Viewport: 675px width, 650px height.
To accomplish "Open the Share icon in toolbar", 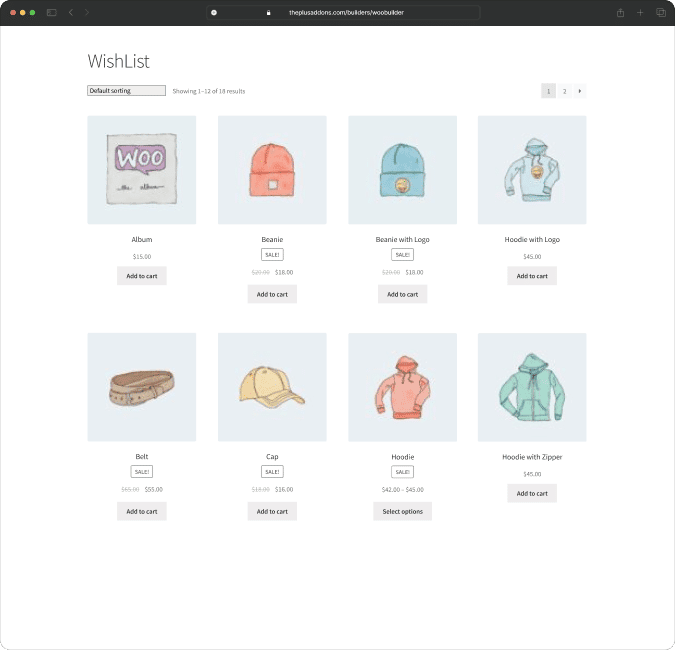I will (620, 12).
